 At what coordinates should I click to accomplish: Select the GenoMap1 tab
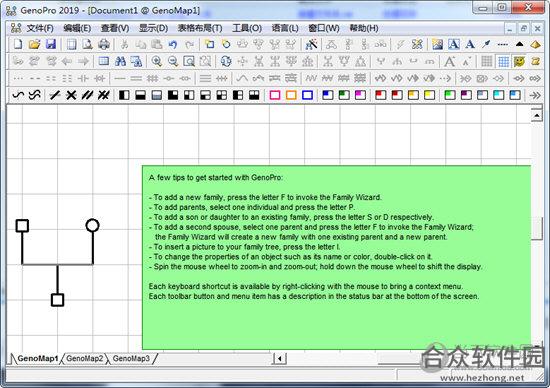(38, 359)
